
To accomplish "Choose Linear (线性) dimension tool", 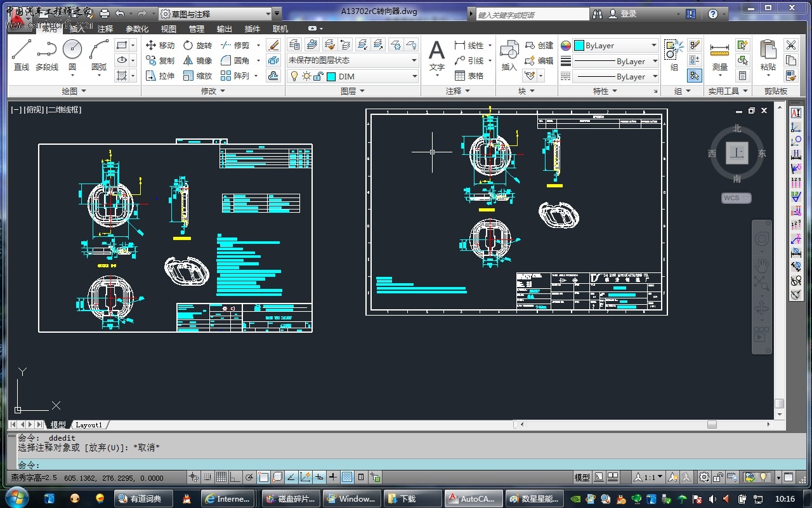I will [469, 45].
